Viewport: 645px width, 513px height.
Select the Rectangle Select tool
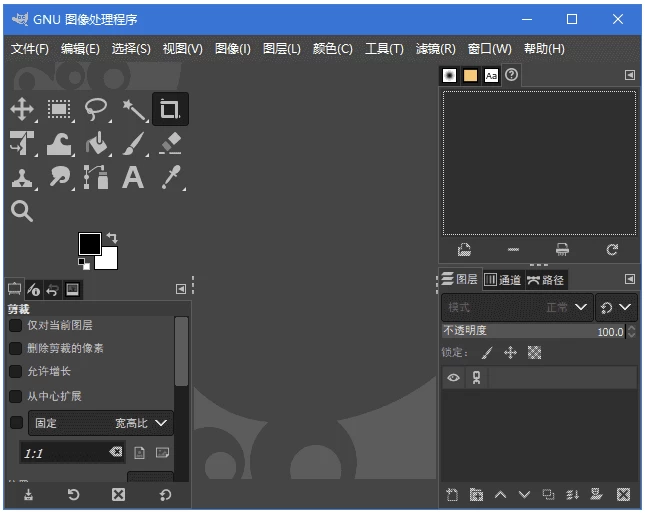[59, 110]
